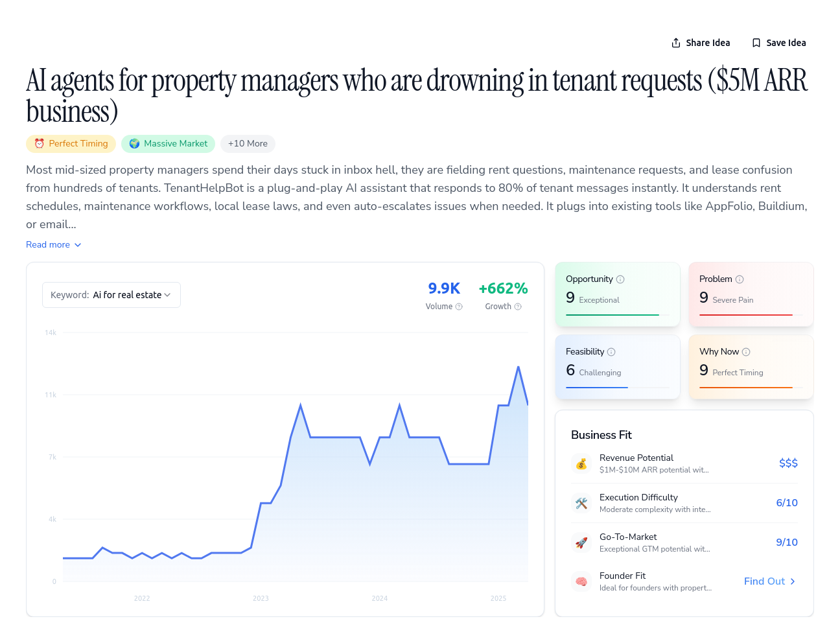Click Find Out for Founder Fit
Image resolution: width=840 pixels, height=643 pixels.
(x=770, y=581)
